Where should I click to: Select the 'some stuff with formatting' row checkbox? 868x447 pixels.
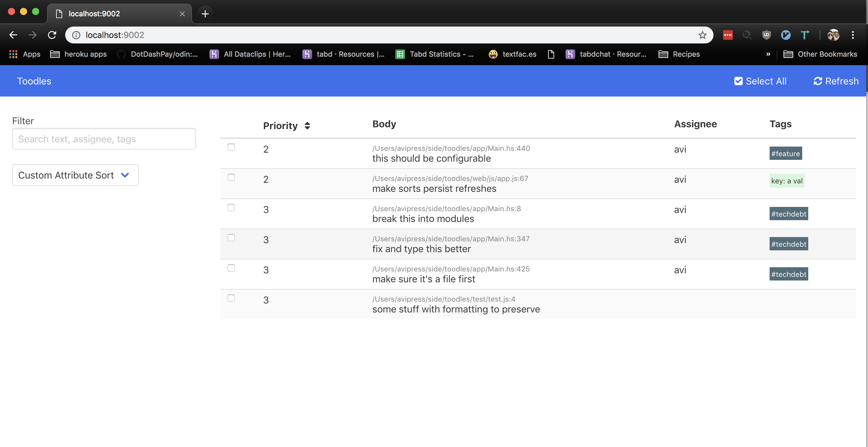click(x=231, y=298)
